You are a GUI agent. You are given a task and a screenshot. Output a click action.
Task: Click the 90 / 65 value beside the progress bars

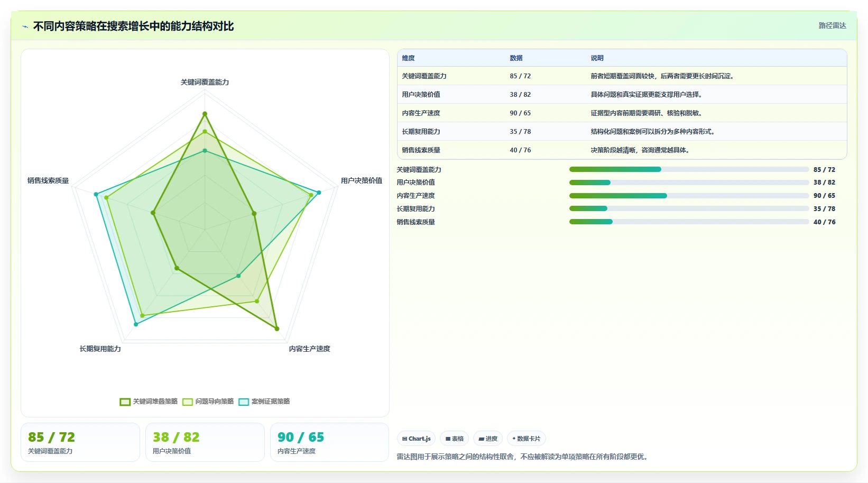824,196
